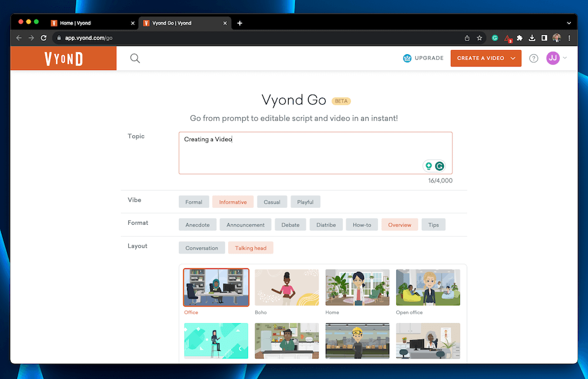Image resolution: width=588 pixels, height=379 pixels.
Task: Select the Playful vibe
Action: 305,202
